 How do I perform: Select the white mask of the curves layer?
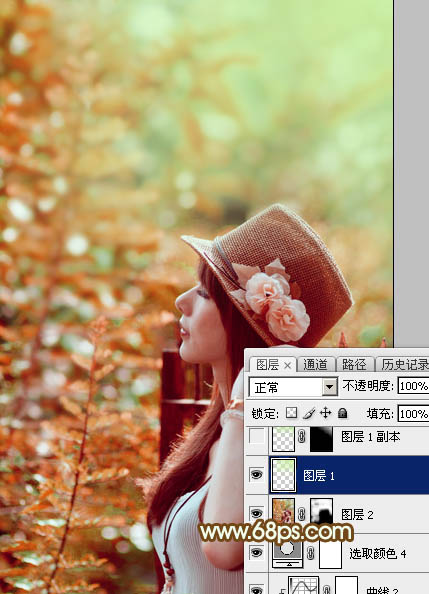coord(346,585)
